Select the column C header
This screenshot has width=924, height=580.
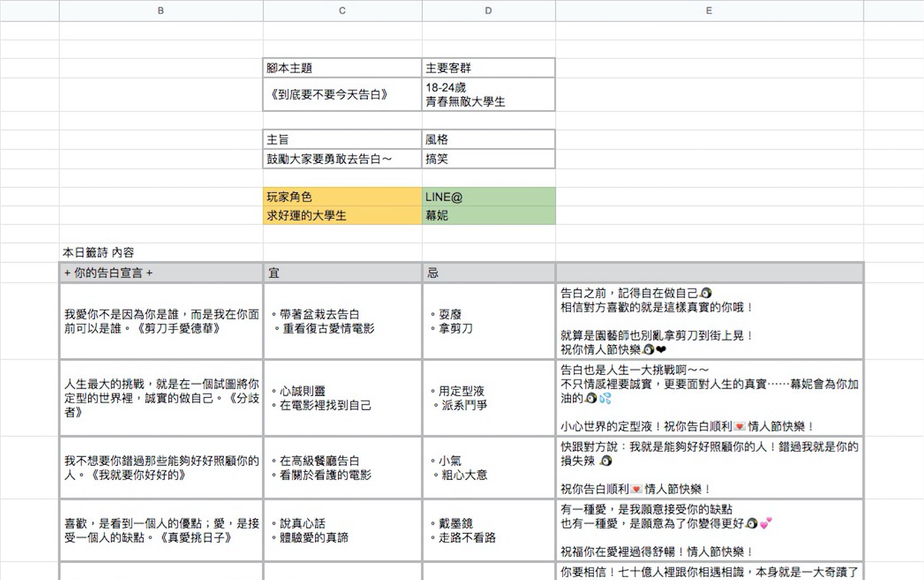[x=342, y=11]
